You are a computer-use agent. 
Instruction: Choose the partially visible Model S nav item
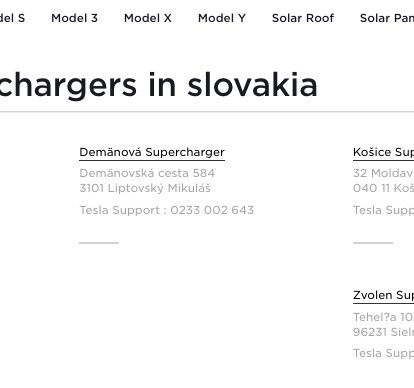pos(12,18)
